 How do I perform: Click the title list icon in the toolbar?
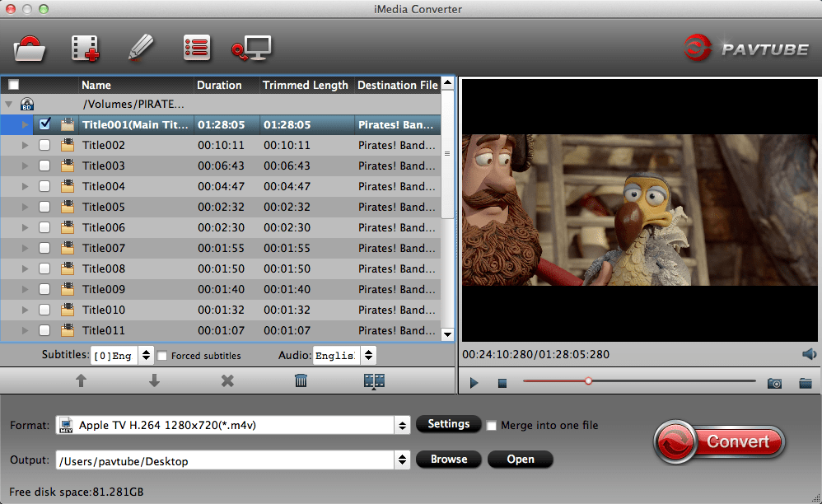(x=196, y=48)
